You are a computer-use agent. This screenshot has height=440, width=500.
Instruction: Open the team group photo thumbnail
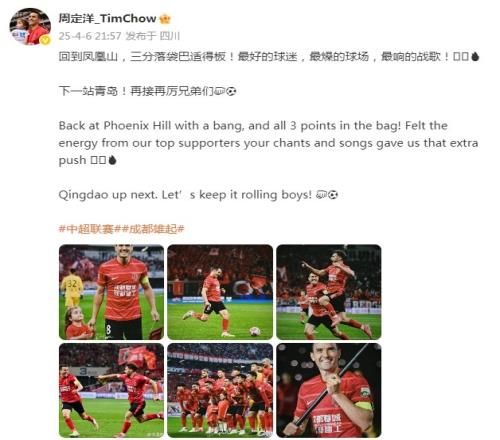coord(220,390)
